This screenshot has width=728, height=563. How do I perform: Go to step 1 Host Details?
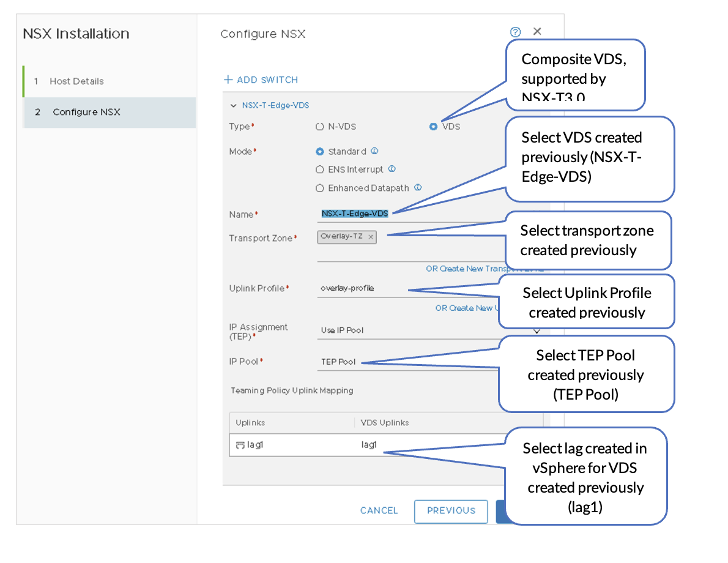point(76,81)
